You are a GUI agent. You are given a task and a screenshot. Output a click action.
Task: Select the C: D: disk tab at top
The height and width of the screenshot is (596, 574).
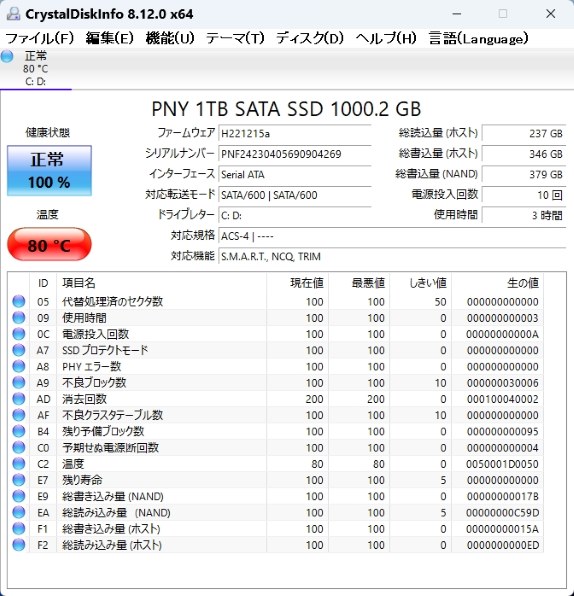(x=36, y=69)
